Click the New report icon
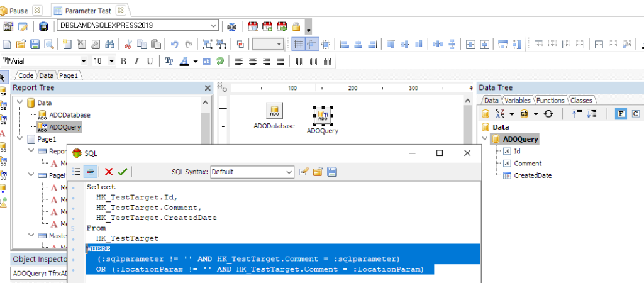Image resolution: width=644 pixels, height=283 pixels. tap(6, 44)
